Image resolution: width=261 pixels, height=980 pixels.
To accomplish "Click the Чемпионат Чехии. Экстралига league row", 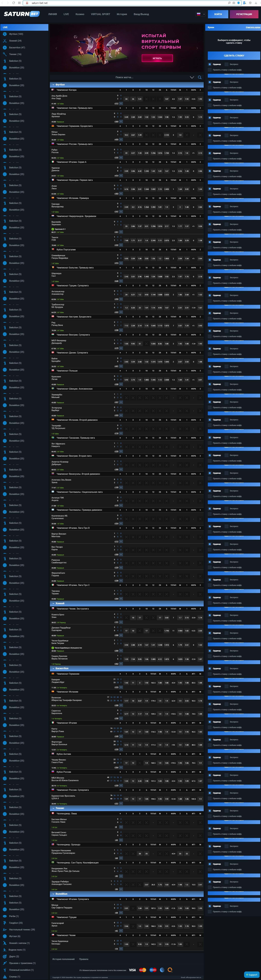I will pyautogui.click(x=127, y=609).
